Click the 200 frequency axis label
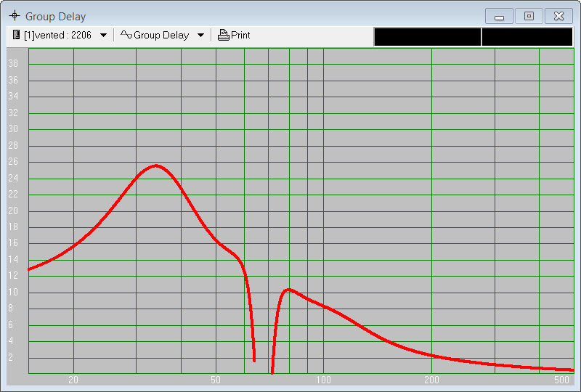Screen dimensions: 581x392 pos(431,380)
